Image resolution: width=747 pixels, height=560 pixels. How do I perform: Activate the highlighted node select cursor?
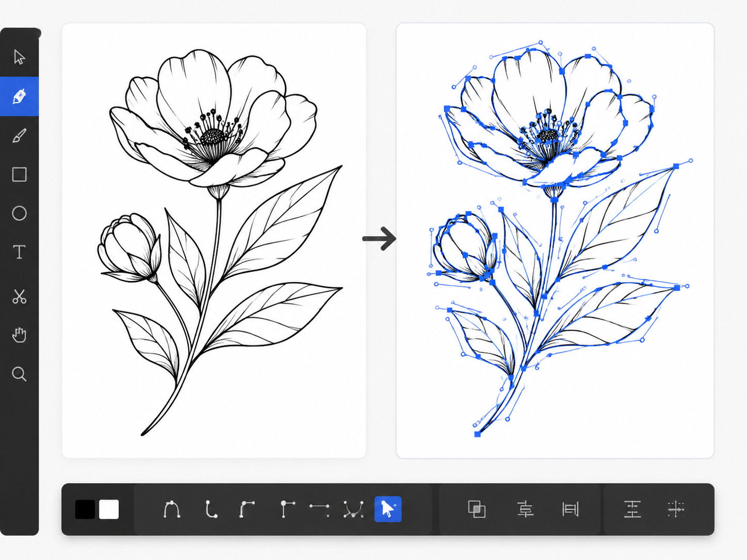388,509
